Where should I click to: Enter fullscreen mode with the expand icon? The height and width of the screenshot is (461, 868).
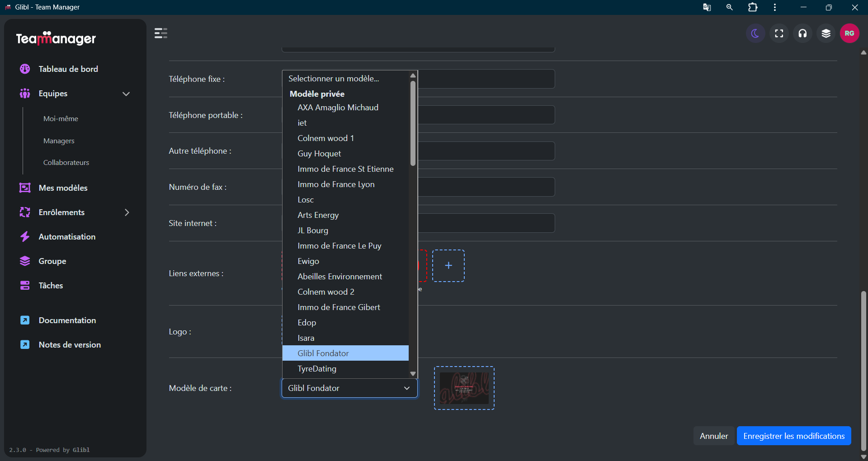pyautogui.click(x=779, y=33)
